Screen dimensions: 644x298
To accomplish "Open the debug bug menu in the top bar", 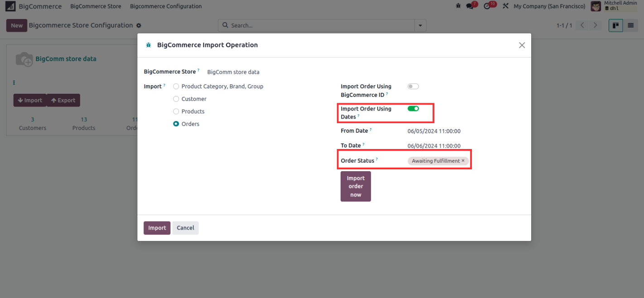I will click(458, 6).
